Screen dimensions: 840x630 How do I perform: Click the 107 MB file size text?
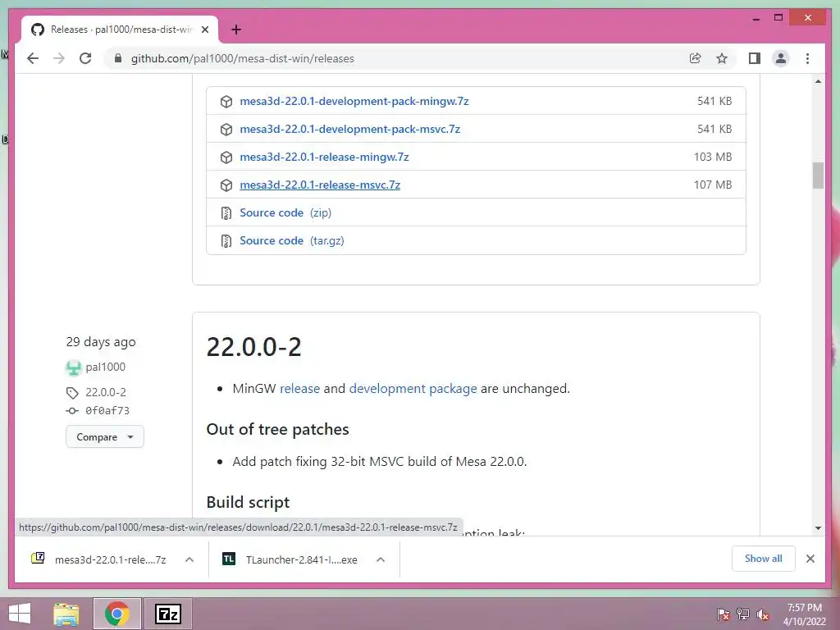point(713,185)
